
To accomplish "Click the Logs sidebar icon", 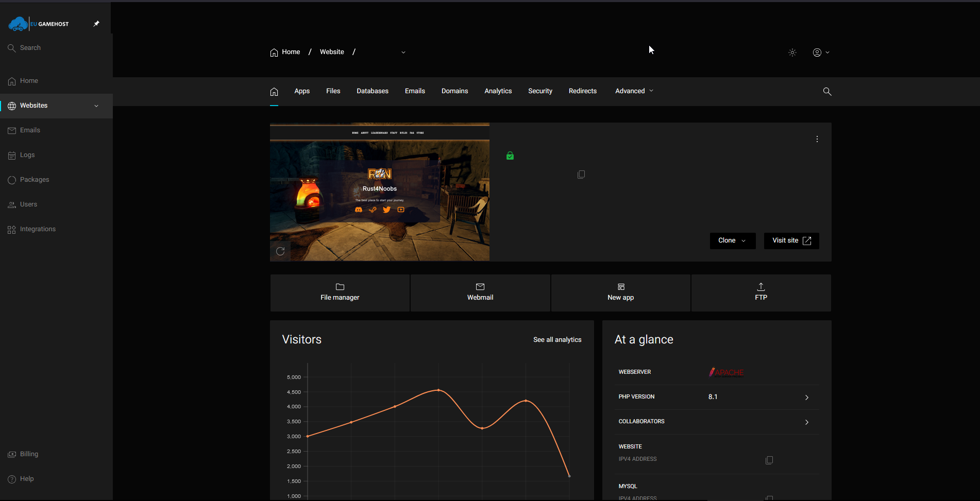I will 12,156.
